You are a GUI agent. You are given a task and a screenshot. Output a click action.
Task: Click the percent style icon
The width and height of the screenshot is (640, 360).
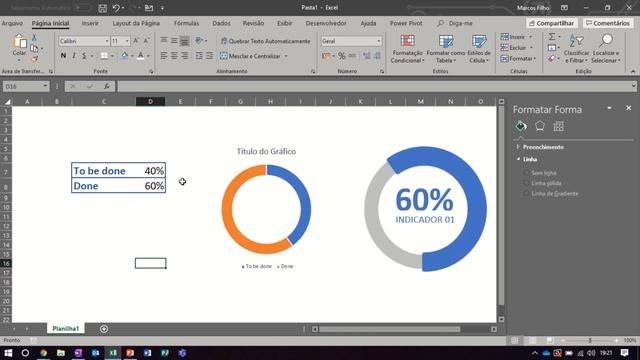(x=342, y=56)
